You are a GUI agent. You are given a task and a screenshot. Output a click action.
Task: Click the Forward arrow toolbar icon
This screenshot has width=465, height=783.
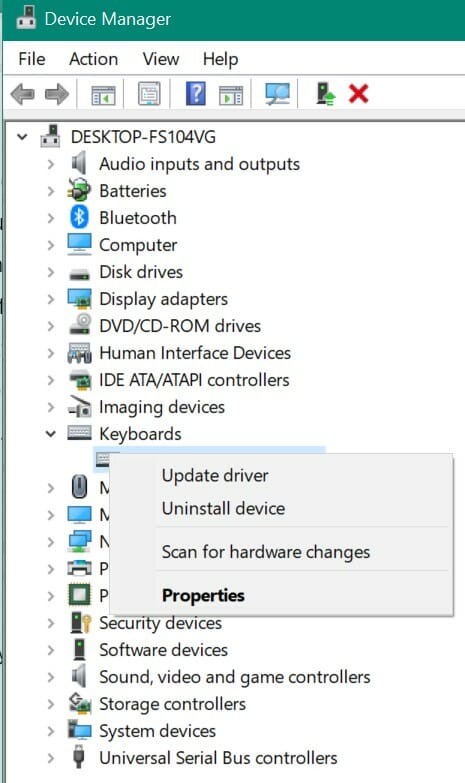(x=56, y=93)
